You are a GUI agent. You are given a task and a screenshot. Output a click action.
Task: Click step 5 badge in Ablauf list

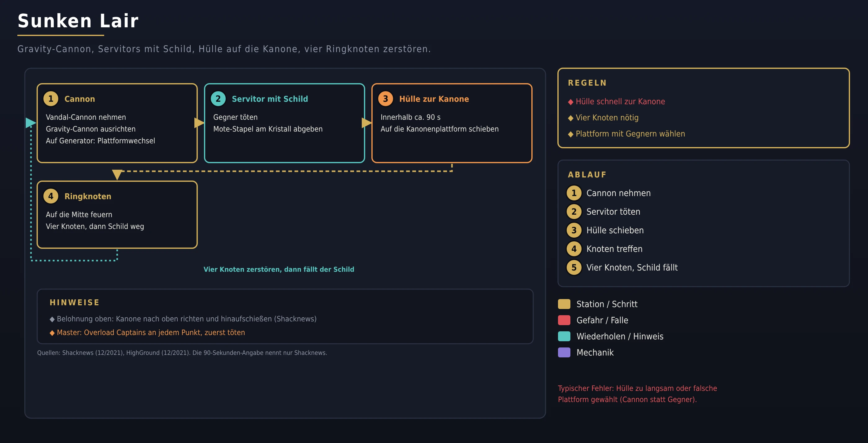coord(574,267)
